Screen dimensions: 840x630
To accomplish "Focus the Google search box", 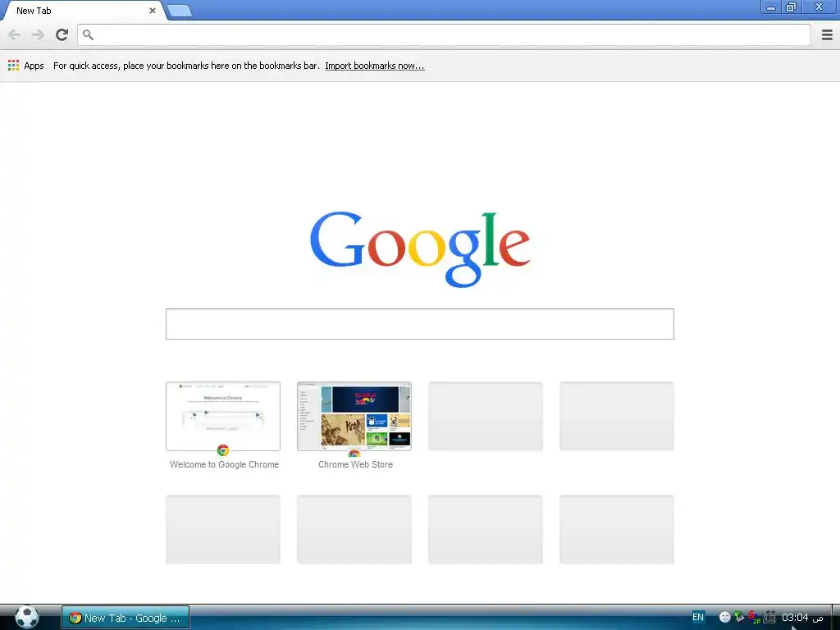I will (x=419, y=324).
